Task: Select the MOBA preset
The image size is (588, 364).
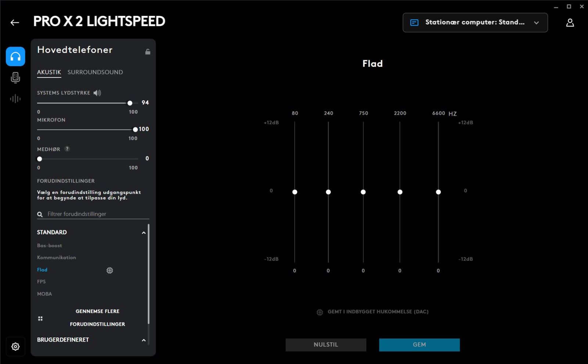Action: [x=44, y=294]
